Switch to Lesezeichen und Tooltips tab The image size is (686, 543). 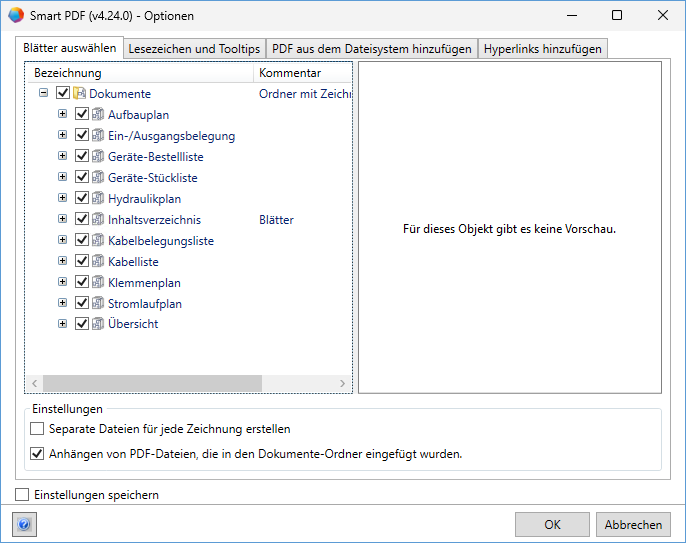tap(194, 49)
